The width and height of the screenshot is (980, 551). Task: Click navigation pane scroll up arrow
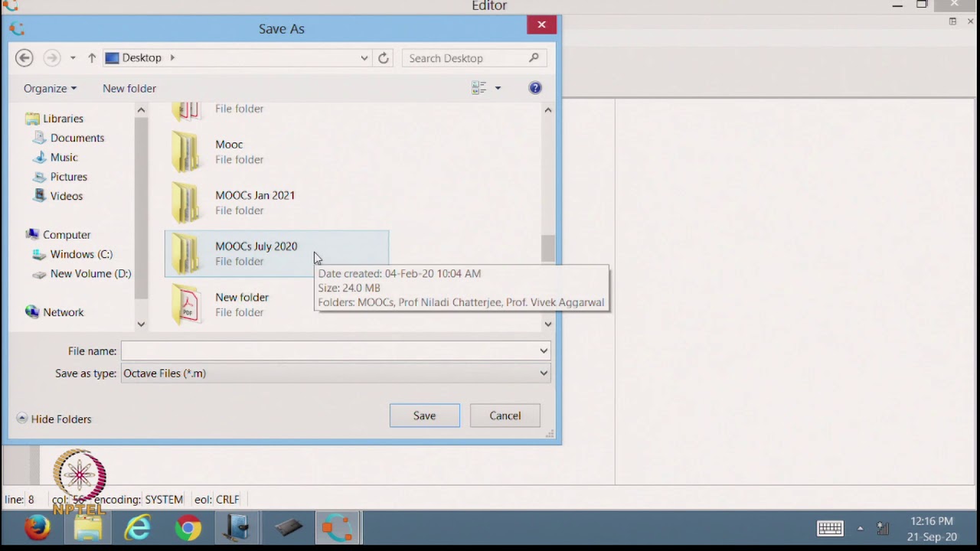pos(141,110)
